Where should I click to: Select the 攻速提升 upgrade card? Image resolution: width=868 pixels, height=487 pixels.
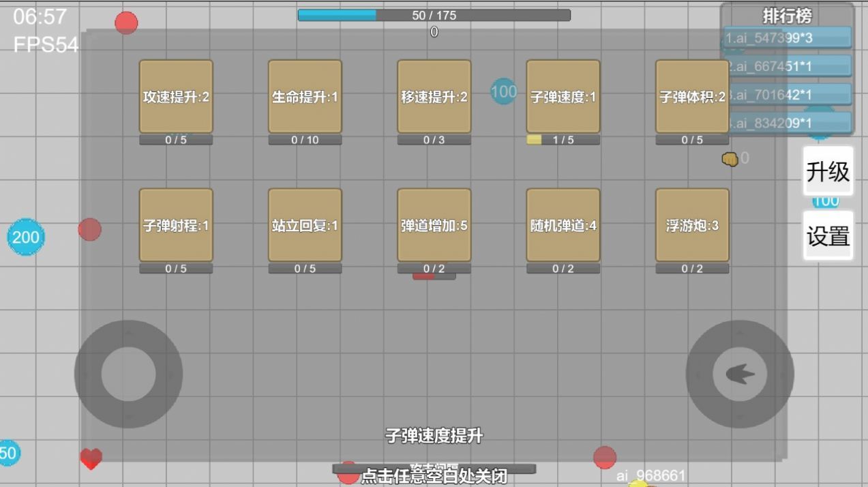[x=176, y=97]
